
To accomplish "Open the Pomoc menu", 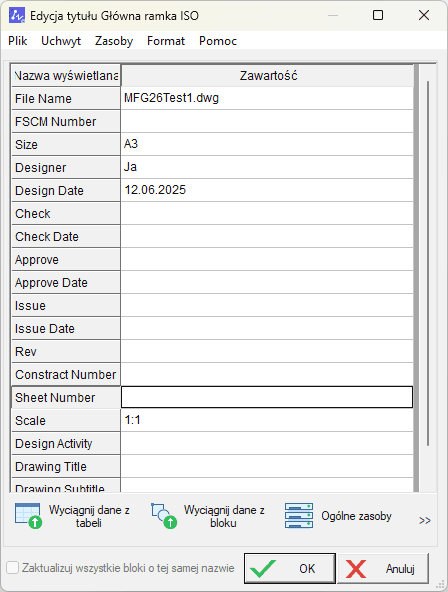I will click(x=218, y=41).
